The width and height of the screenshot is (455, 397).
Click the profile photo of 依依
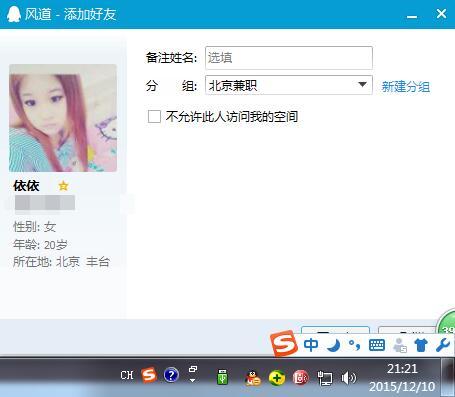click(63, 118)
